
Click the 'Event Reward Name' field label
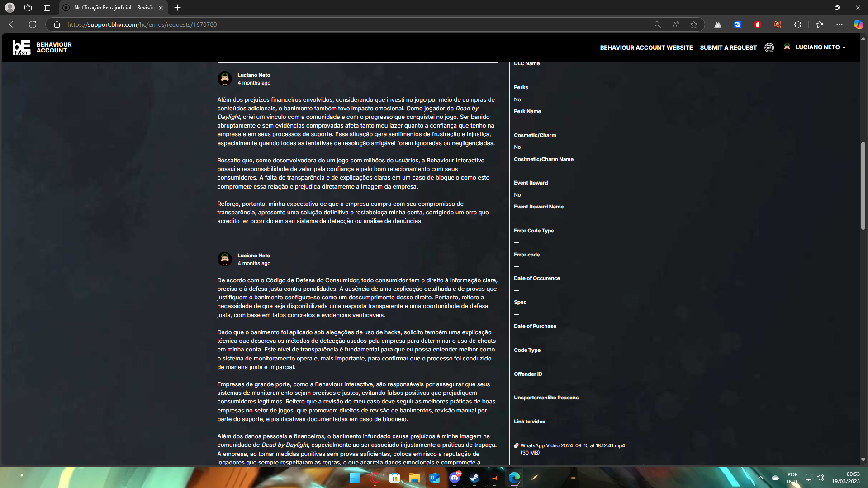point(538,207)
